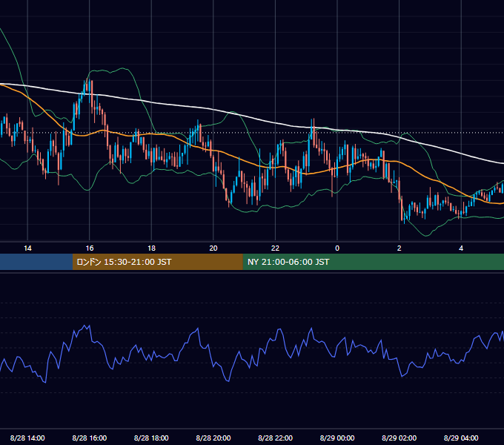Click the blue session bar before ロンドン

tap(36, 262)
